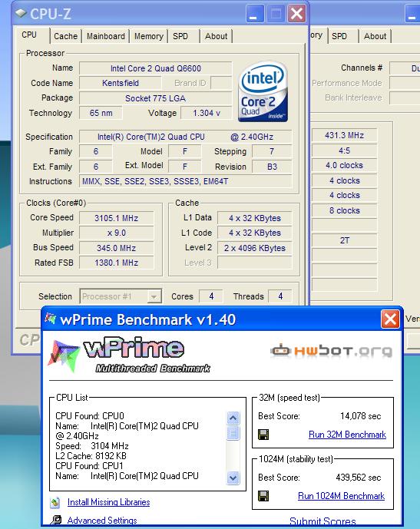
Task: Click the 1024M best score 439,562 sec
Action: coord(359,478)
